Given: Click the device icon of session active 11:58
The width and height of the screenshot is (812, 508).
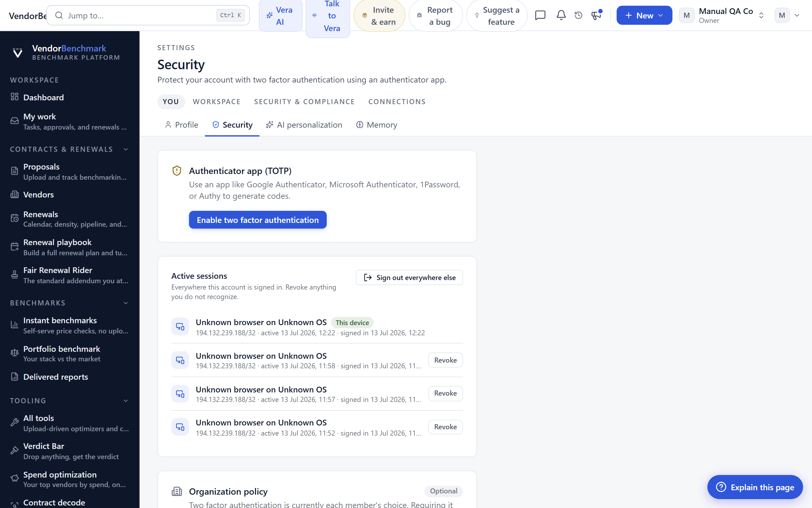Looking at the screenshot, I should pos(180,360).
